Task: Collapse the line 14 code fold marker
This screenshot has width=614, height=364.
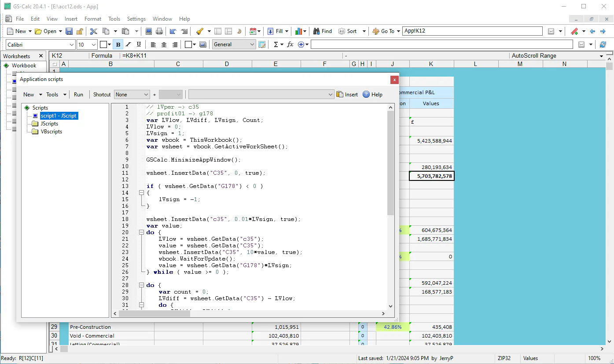Action: (x=141, y=193)
